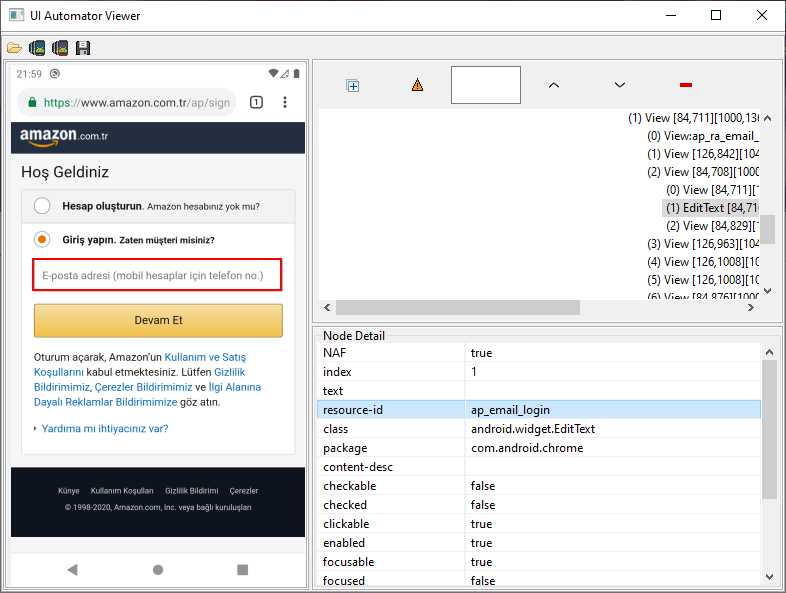Click the Node Detail scroll up arrow
This screenshot has width=786, height=593.
(x=769, y=352)
